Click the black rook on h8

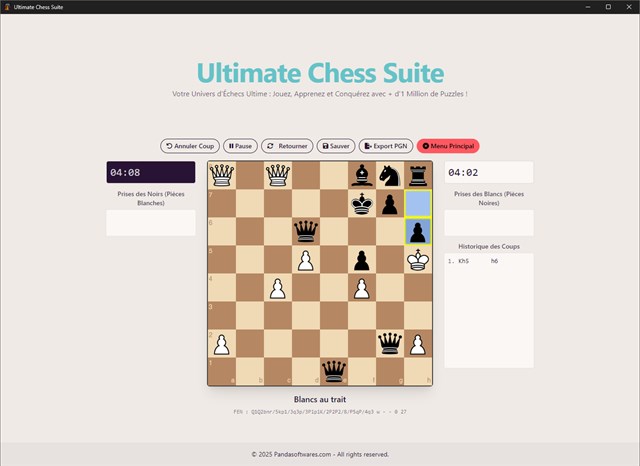click(x=418, y=175)
